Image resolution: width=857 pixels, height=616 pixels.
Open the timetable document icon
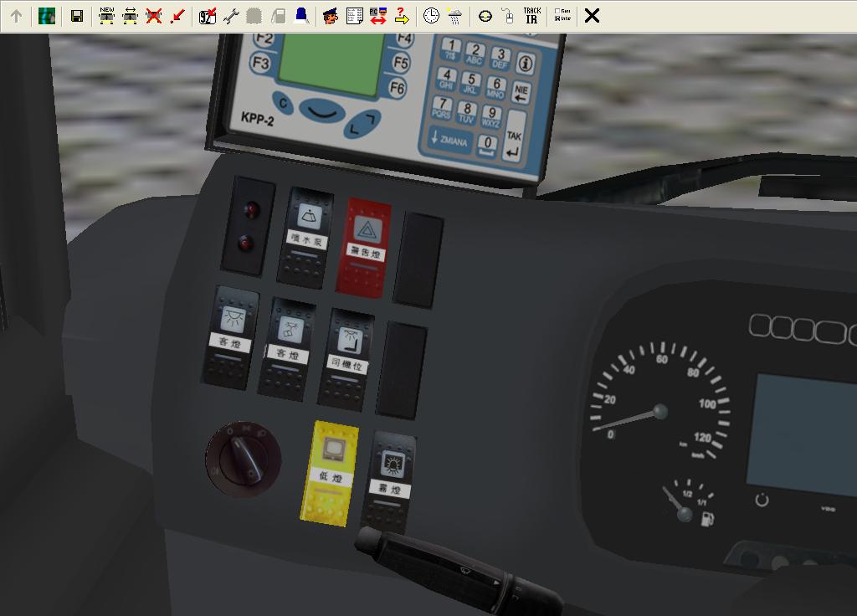pos(355,17)
